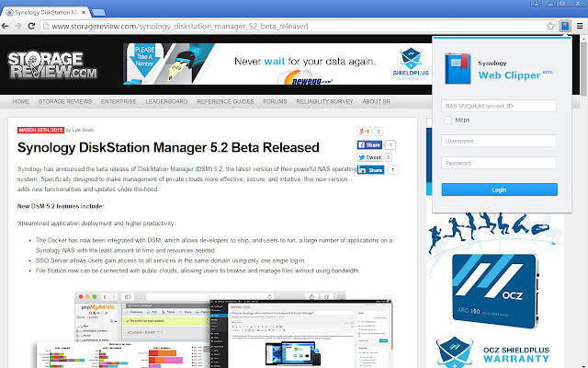Click the StorageReview.com logo
The width and height of the screenshot is (588, 368).
51,65
